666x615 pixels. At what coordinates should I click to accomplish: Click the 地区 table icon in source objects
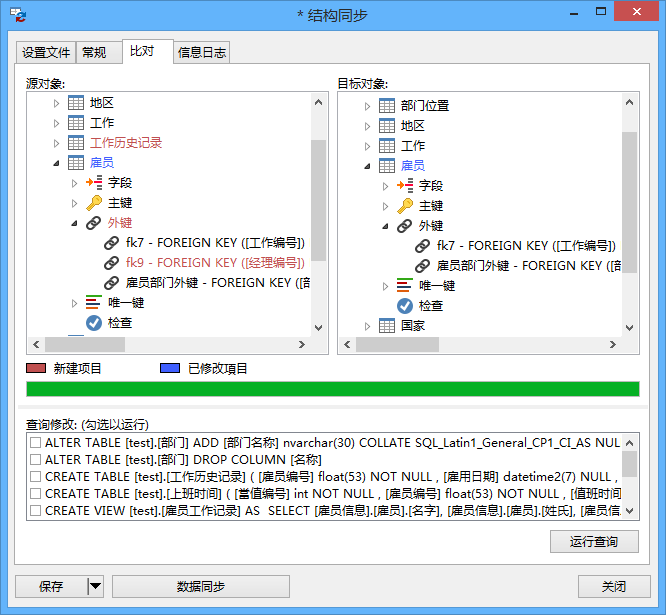[76, 103]
